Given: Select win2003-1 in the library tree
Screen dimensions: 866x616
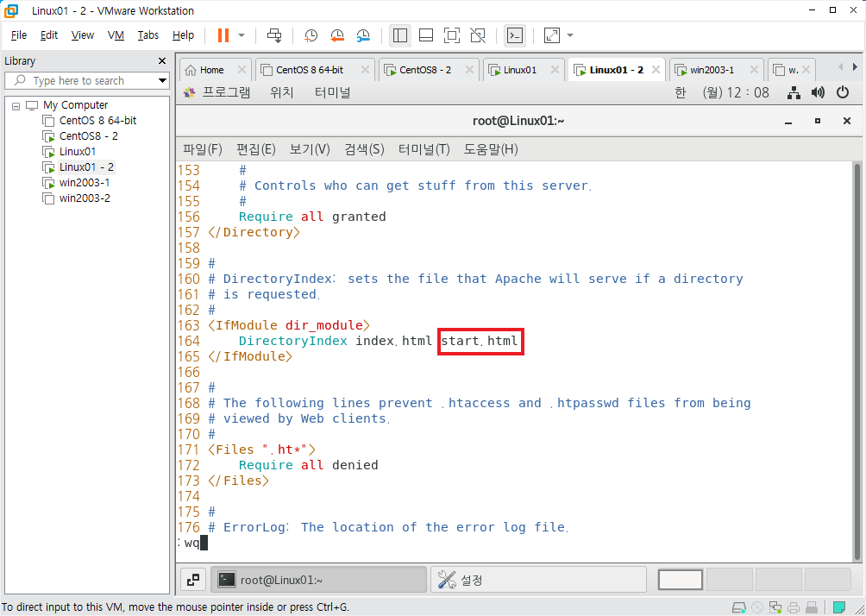Looking at the screenshot, I should (x=84, y=182).
